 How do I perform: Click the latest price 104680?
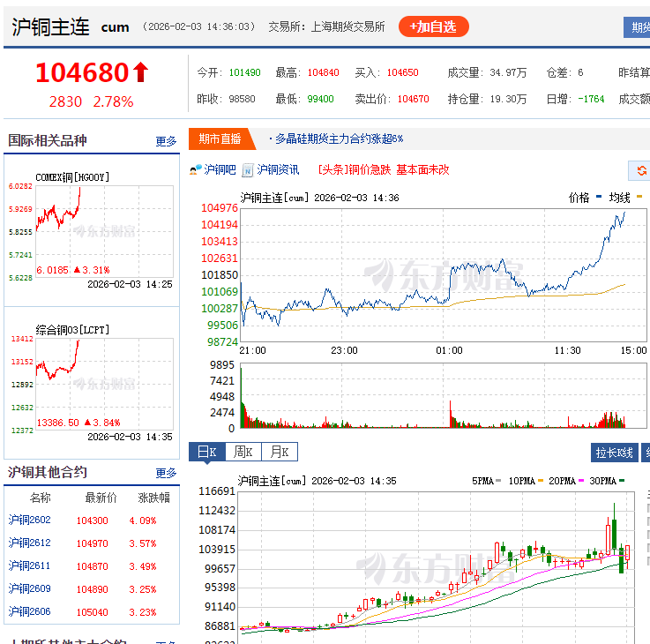pos(83,72)
